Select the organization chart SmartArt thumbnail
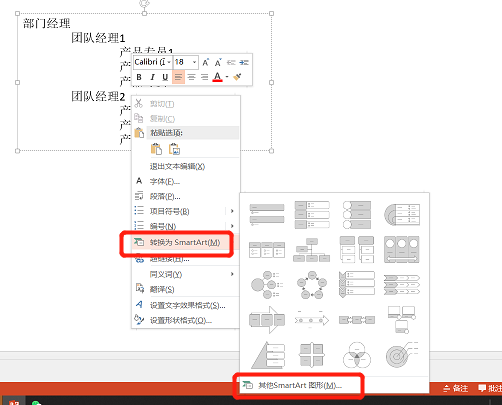 pos(311,250)
